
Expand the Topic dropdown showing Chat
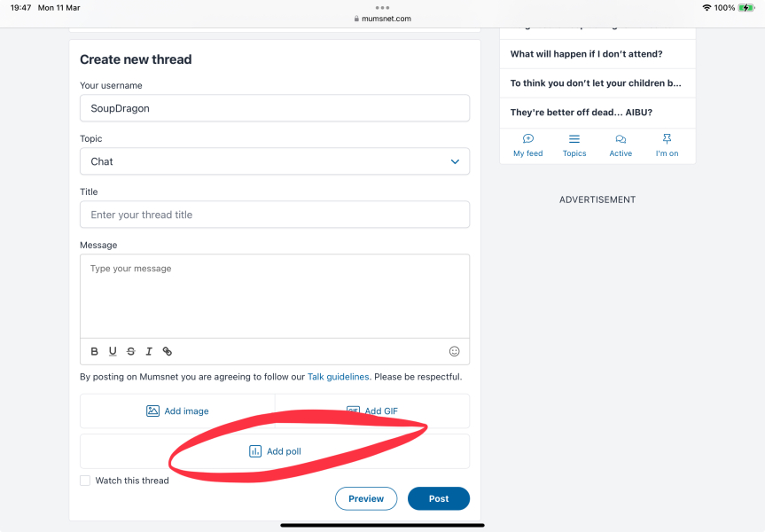point(275,161)
